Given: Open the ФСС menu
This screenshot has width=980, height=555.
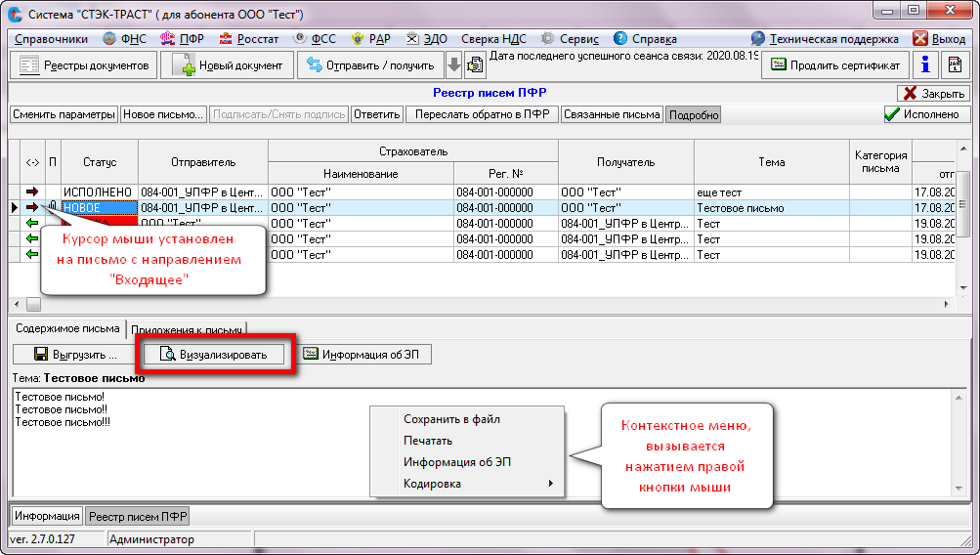Looking at the screenshot, I should (x=315, y=39).
